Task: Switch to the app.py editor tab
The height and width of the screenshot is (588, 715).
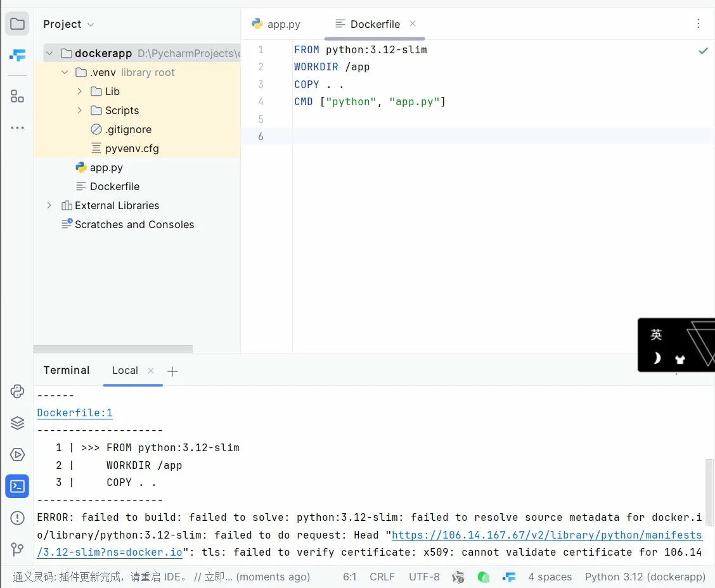Action: (x=276, y=24)
